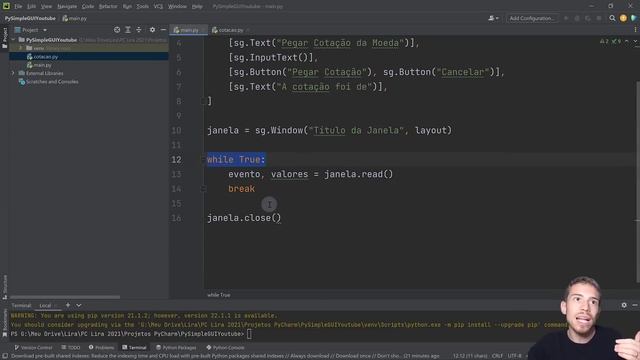Open the Refactor menu
The image size is (640, 360).
click(108, 7)
